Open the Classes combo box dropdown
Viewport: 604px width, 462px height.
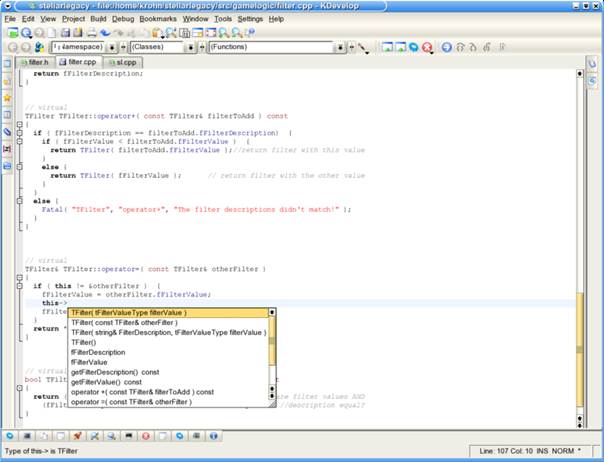pyautogui.click(x=190, y=47)
